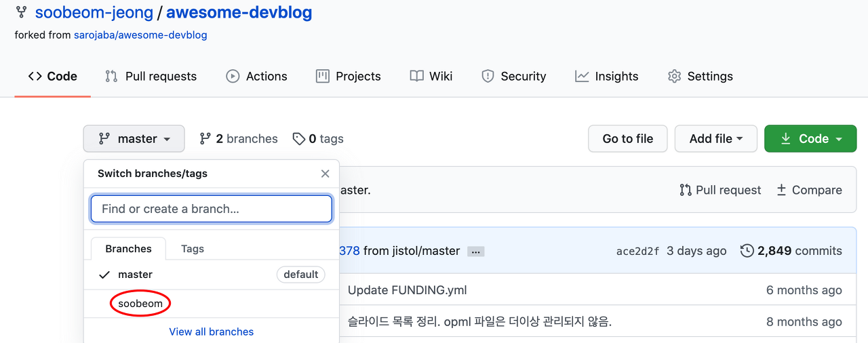Click the Security shield icon
This screenshot has width=868, height=343.
pos(488,76)
